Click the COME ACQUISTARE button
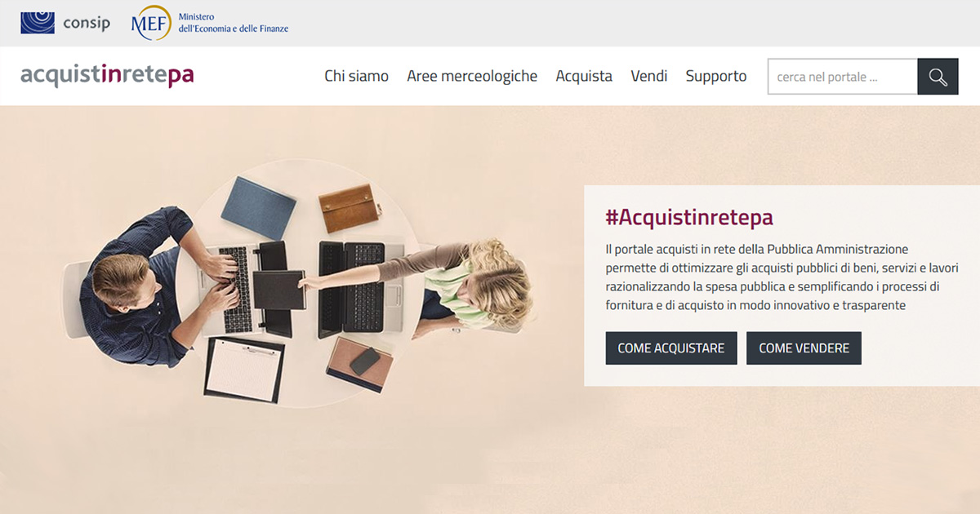980x514 pixels. pos(671,348)
